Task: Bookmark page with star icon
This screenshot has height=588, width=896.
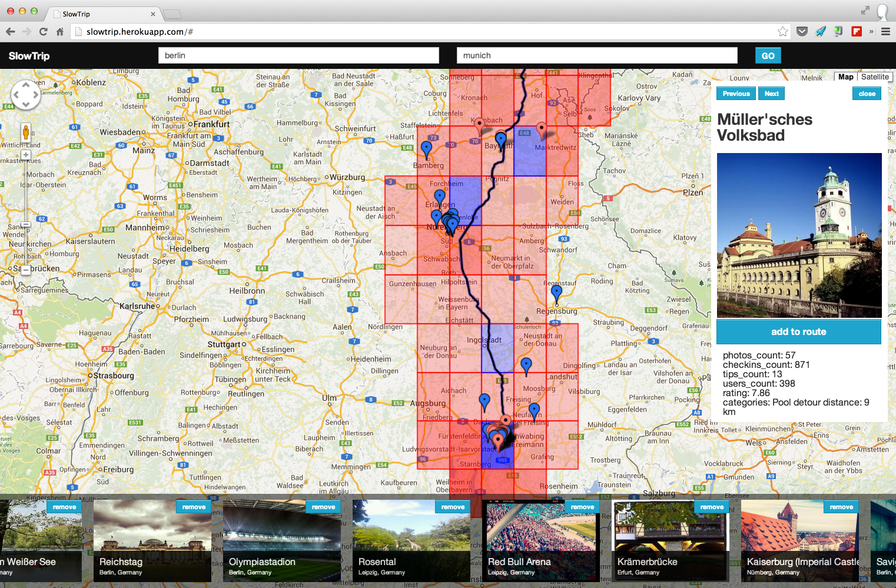Action: (x=782, y=32)
